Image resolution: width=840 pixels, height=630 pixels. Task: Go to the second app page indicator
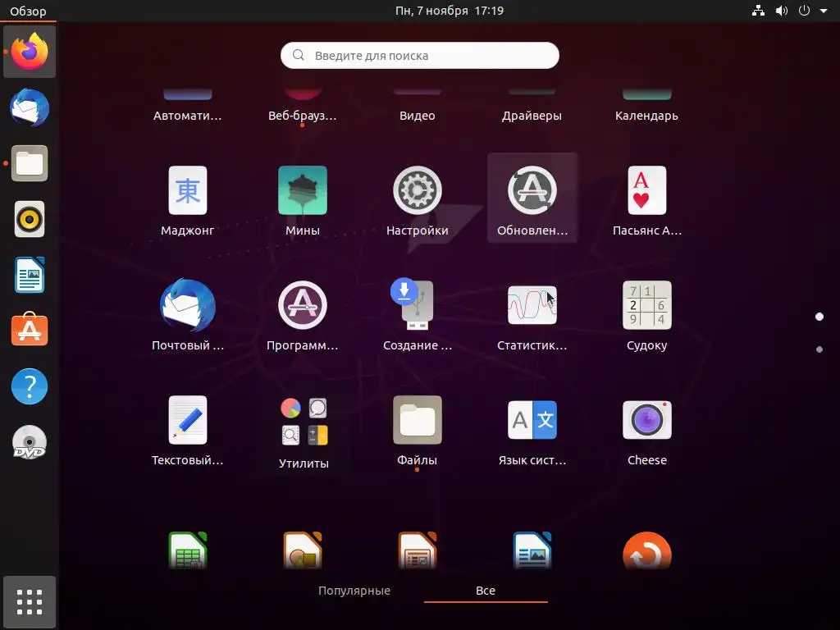pyautogui.click(x=819, y=349)
